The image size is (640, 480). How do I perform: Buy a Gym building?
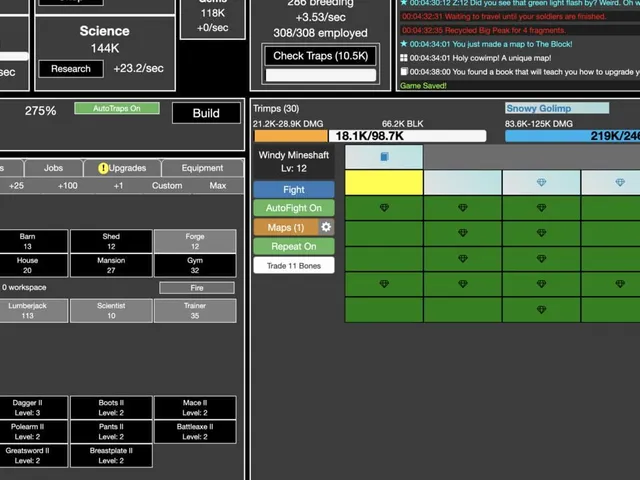coord(195,265)
